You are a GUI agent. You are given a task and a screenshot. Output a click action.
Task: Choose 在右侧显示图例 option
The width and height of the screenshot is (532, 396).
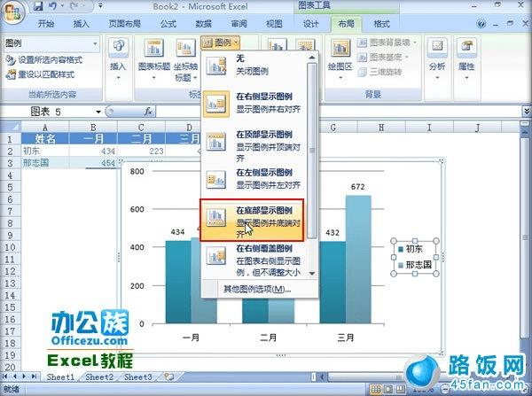[x=254, y=103]
